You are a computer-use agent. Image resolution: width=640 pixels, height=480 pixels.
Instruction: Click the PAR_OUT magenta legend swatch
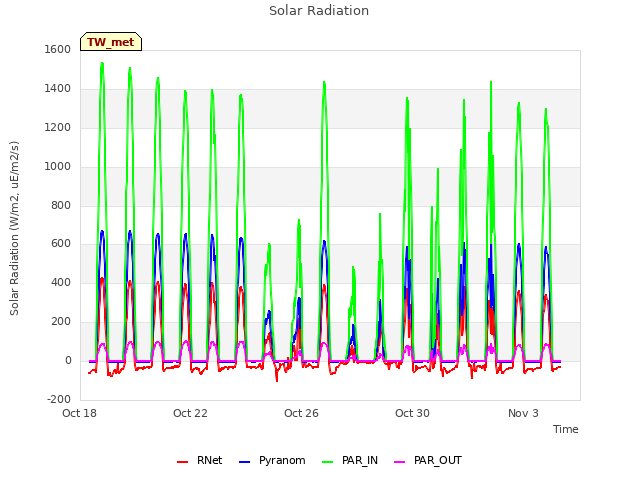(400, 462)
